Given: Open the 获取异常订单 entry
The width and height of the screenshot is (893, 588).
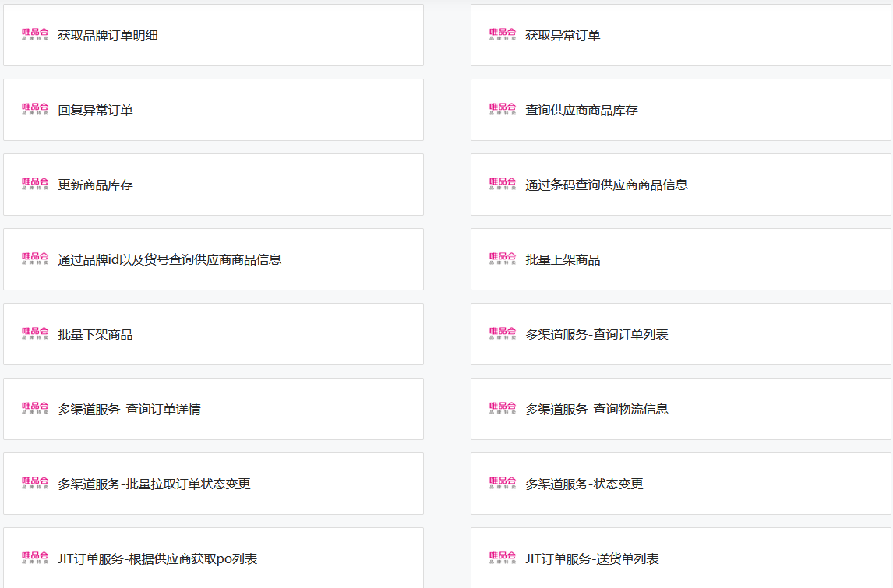Looking at the screenshot, I should (680, 35).
